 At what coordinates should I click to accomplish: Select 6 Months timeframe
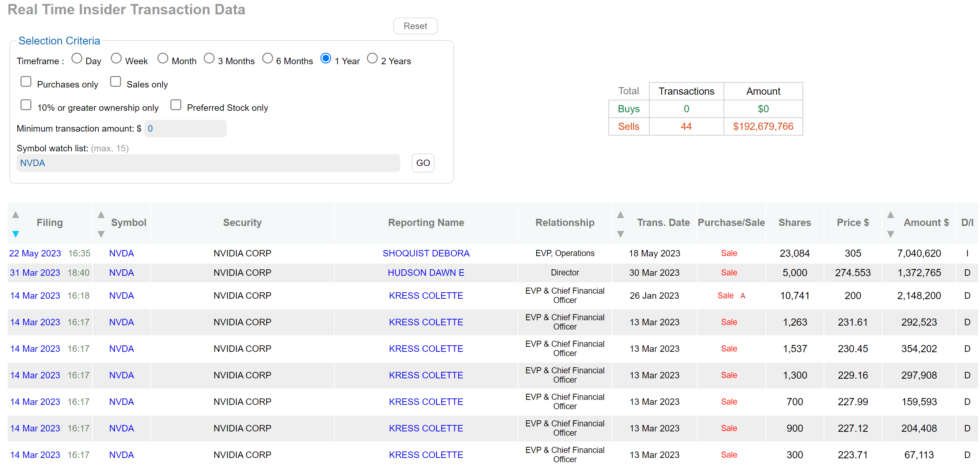click(268, 58)
